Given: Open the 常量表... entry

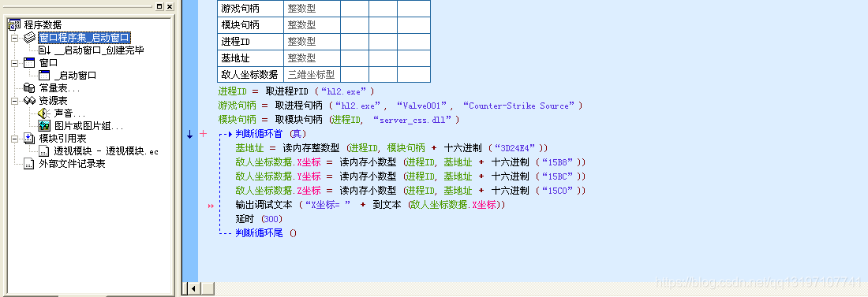Looking at the screenshot, I should [x=59, y=88].
